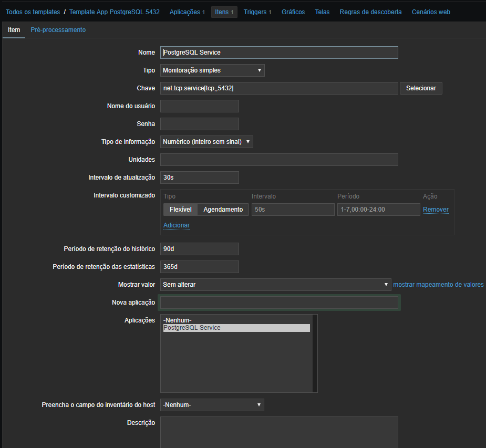486x448 pixels.
Task: Click Todos os templates breadcrumb
Action: point(33,12)
